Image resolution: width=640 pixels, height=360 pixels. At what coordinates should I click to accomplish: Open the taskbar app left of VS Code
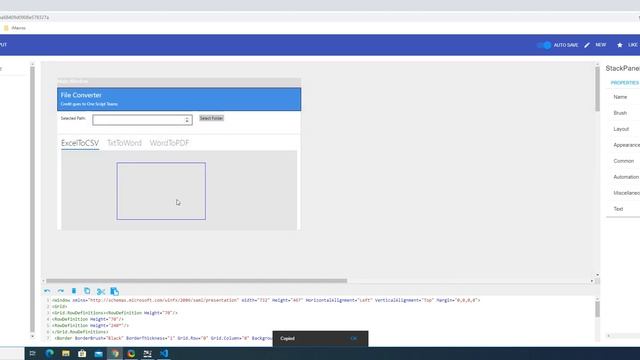pyautogui.click(x=147, y=353)
